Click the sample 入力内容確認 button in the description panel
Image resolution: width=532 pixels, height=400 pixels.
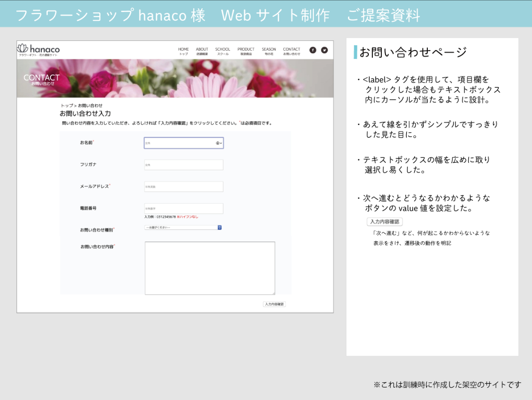coord(384,222)
